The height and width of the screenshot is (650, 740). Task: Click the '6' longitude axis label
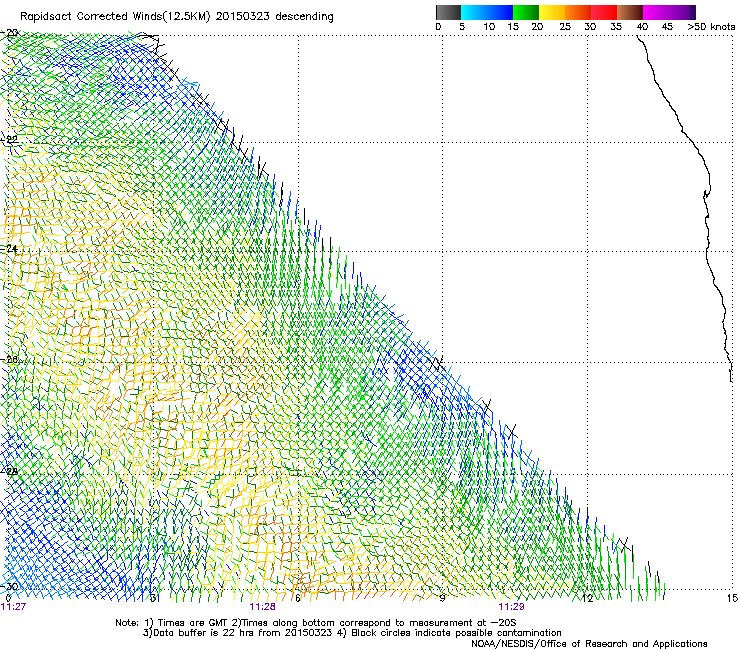(x=298, y=598)
